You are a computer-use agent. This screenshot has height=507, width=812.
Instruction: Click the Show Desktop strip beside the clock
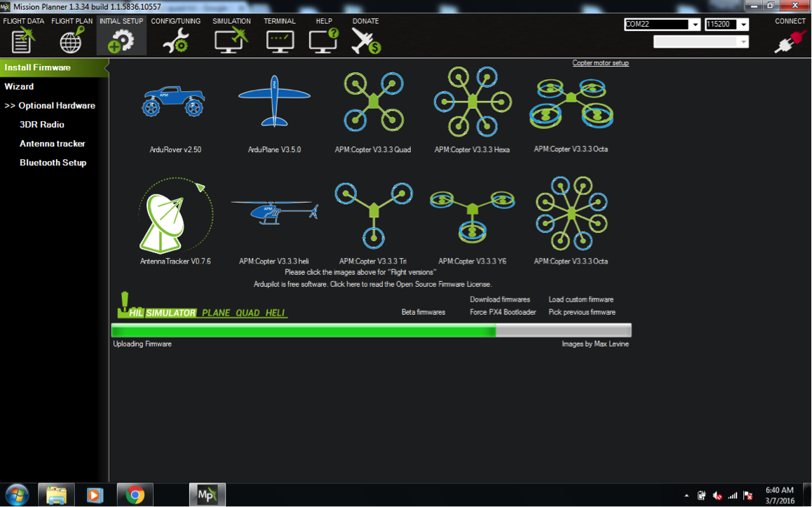[x=807, y=495]
